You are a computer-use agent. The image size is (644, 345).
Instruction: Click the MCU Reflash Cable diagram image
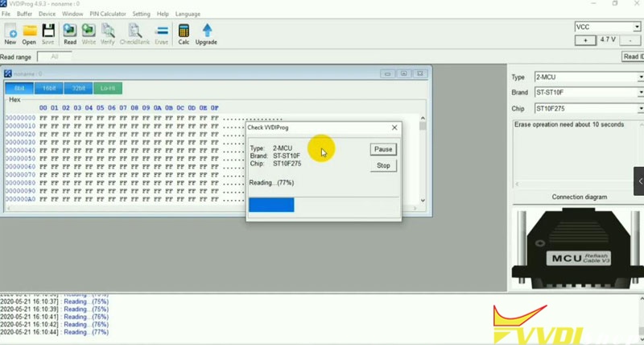[x=578, y=248]
